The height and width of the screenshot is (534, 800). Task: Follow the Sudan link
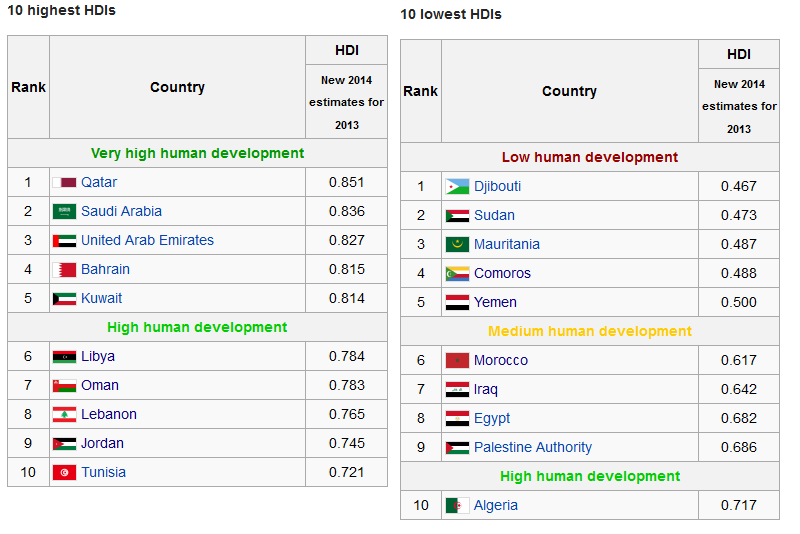(x=494, y=216)
